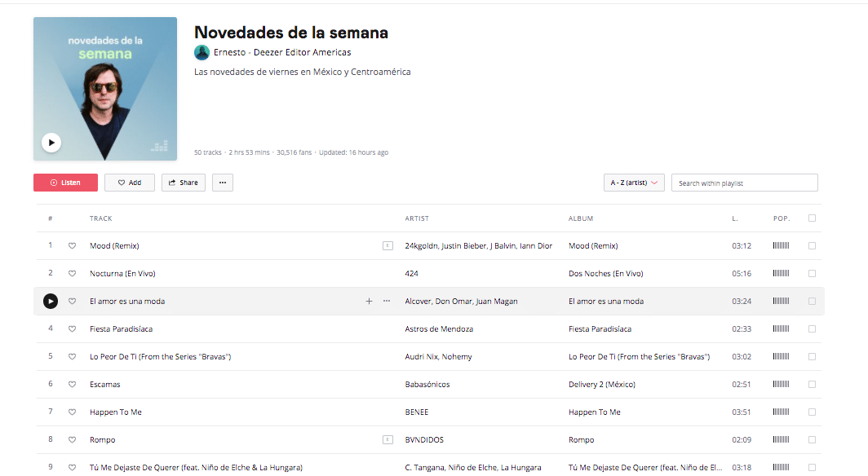Sort by the ARTIST column header
Viewport: 868px width, 476px height.
417,218
